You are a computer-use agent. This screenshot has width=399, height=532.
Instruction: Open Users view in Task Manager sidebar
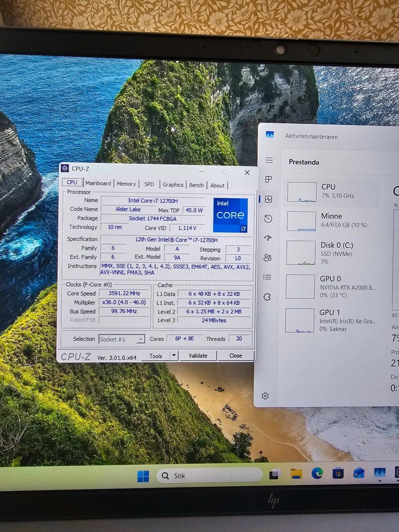[x=268, y=258]
